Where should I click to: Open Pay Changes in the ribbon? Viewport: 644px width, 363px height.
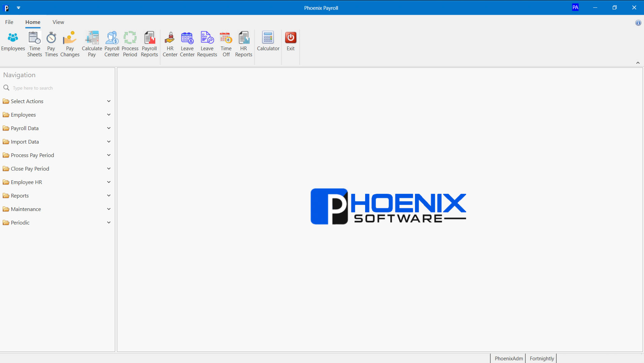70,44
